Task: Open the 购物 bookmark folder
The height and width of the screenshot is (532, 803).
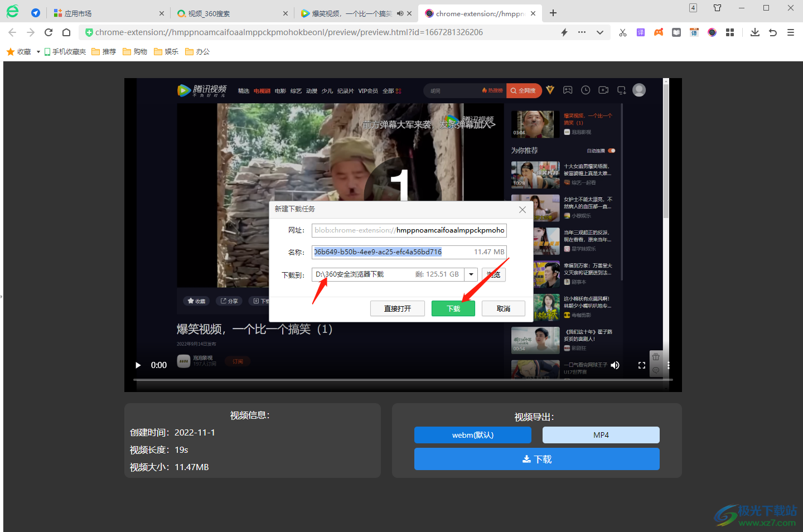Action: pyautogui.click(x=135, y=52)
